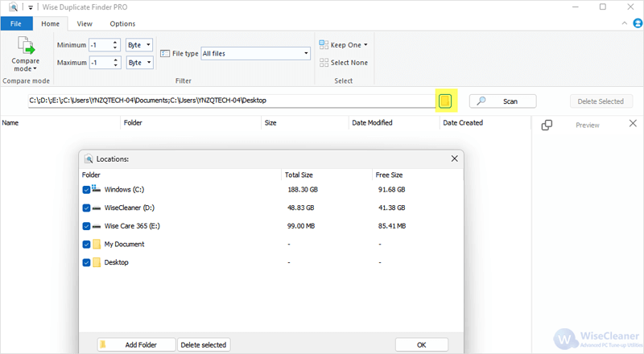
Task: Click the yellow folder locations icon
Action: pos(445,101)
